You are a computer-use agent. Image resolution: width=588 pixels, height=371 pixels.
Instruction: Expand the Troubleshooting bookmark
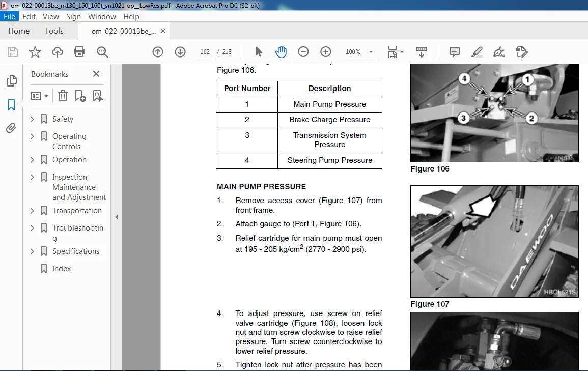click(x=32, y=228)
